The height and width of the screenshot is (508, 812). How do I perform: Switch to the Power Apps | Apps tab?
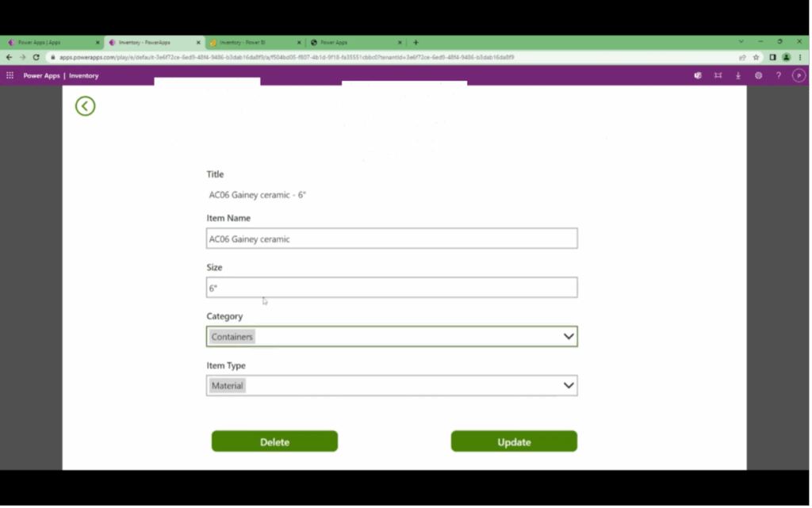[x=44, y=42]
